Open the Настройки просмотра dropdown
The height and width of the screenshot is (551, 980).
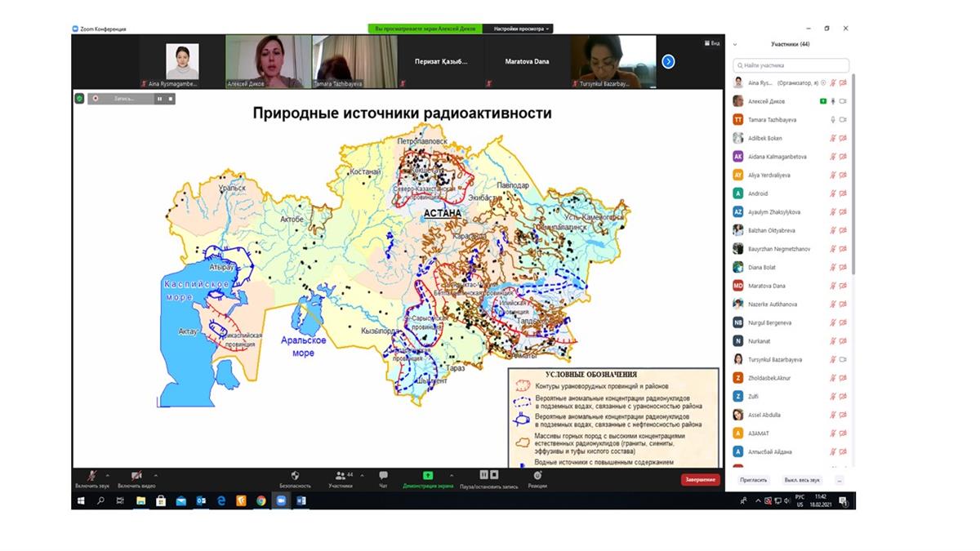[522, 29]
